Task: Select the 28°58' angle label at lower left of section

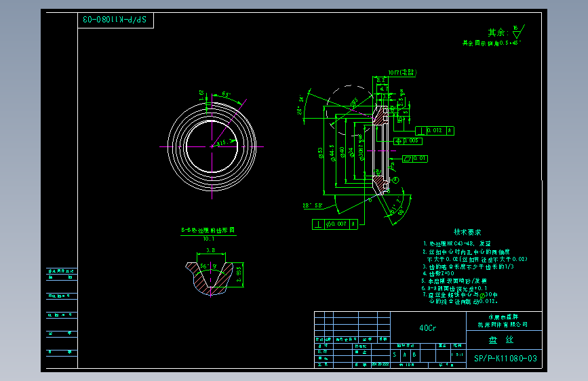Action: 313,205
